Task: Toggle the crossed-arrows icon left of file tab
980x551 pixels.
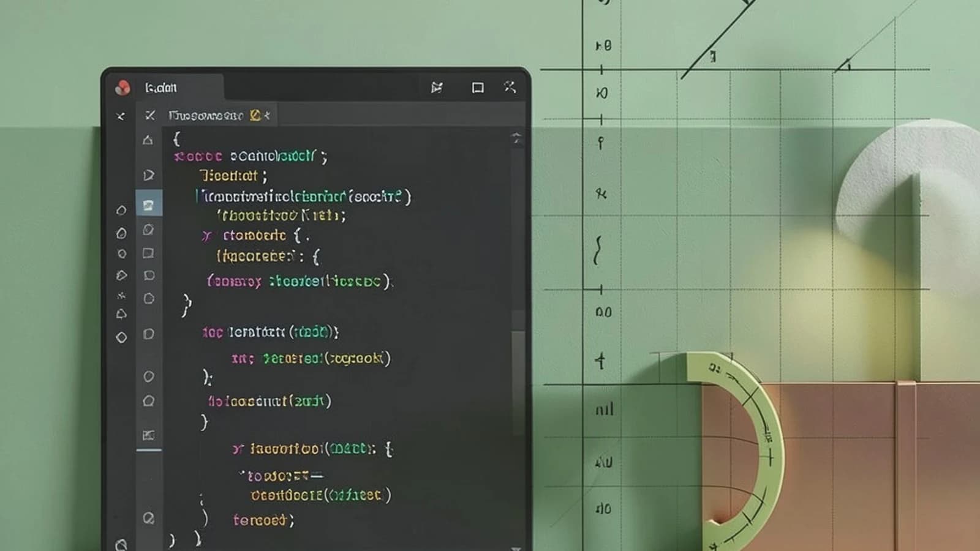Action: [x=150, y=115]
